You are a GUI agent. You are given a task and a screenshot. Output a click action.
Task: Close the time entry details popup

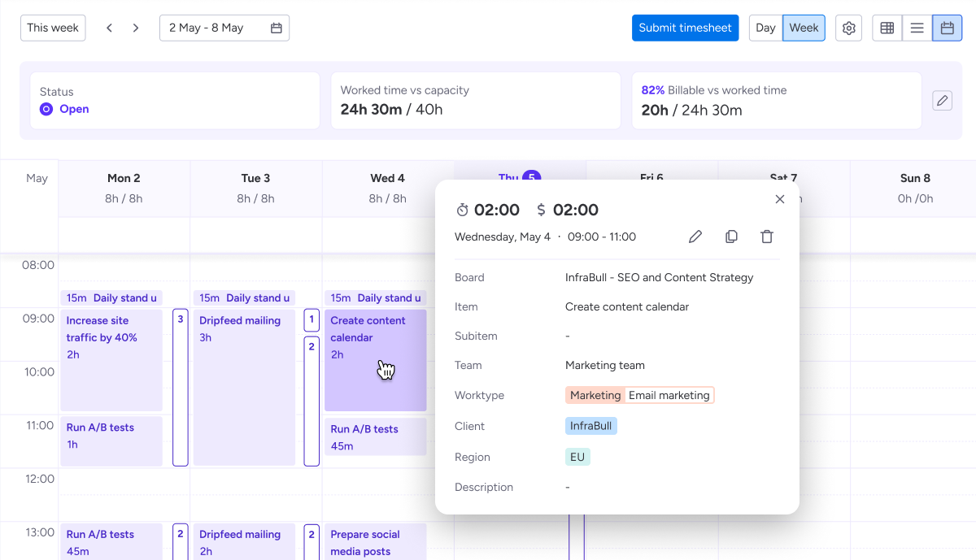point(780,199)
